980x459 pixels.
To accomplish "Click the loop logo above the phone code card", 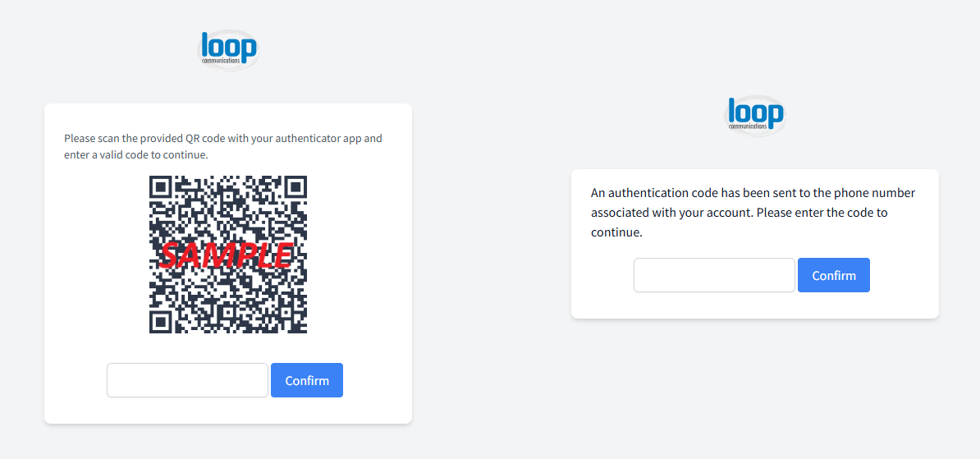I will tap(755, 116).
